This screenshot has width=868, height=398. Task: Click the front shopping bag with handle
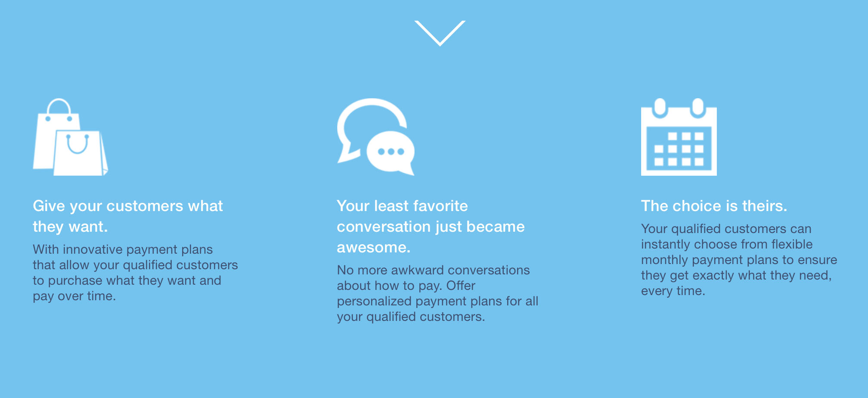click(80, 153)
